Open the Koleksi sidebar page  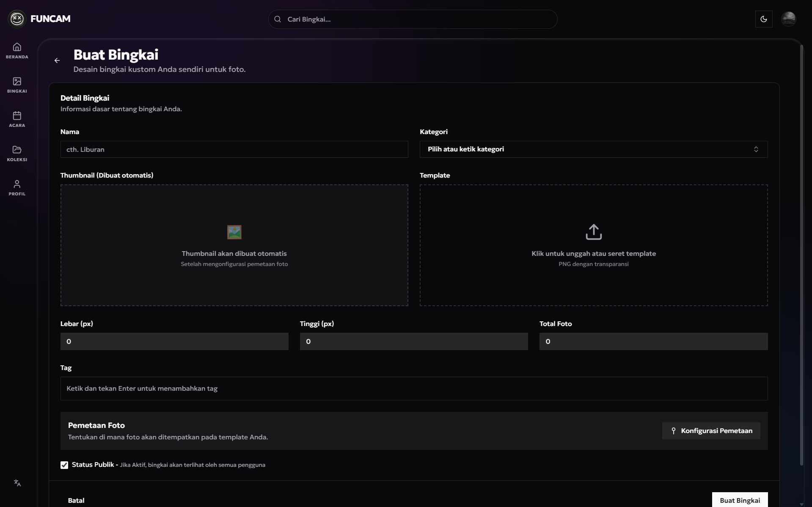point(17,153)
